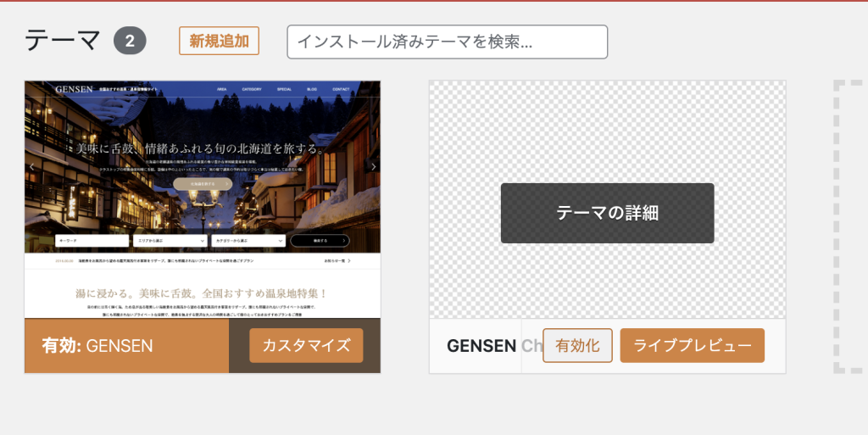Screen dimensions: 868x435
Task: Click beige pill button under hero headline
Action: [203, 184]
